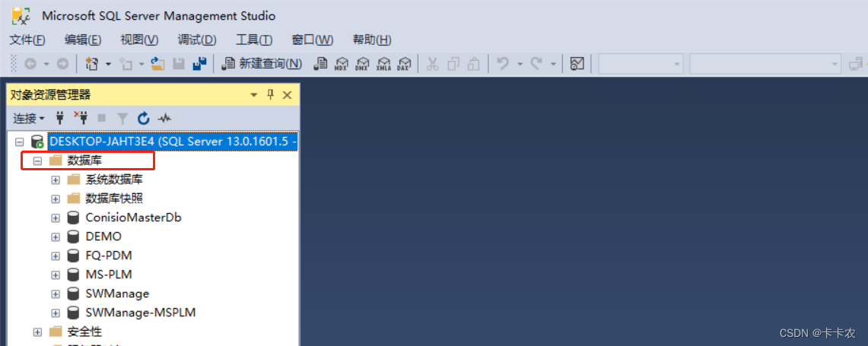Click the Save All toolbar icon

(199, 64)
